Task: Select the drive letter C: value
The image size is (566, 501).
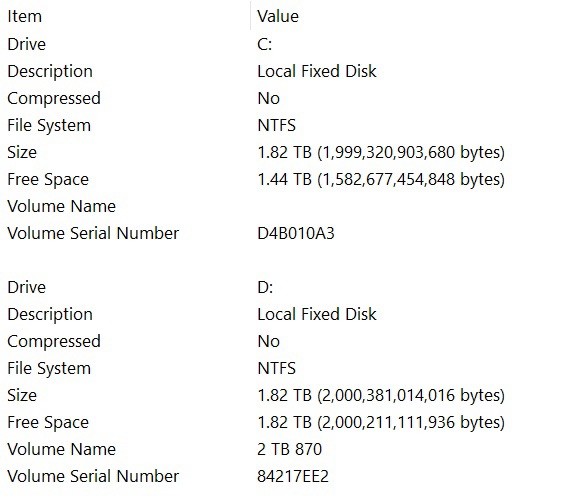Action: point(265,44)
